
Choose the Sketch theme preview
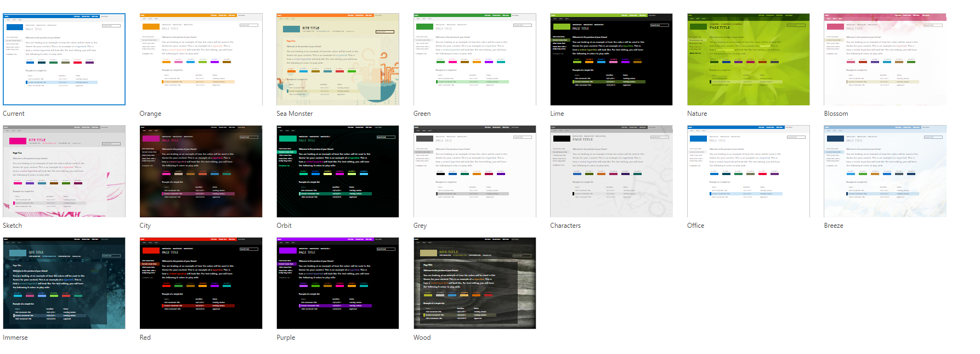pyautogui.click(x=64, y=171)
